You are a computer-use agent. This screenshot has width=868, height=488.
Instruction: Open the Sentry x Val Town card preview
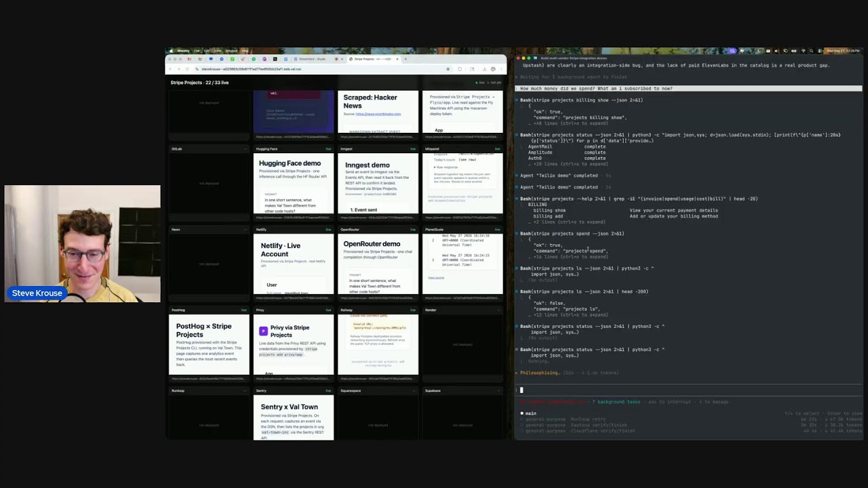pos(294,418)
